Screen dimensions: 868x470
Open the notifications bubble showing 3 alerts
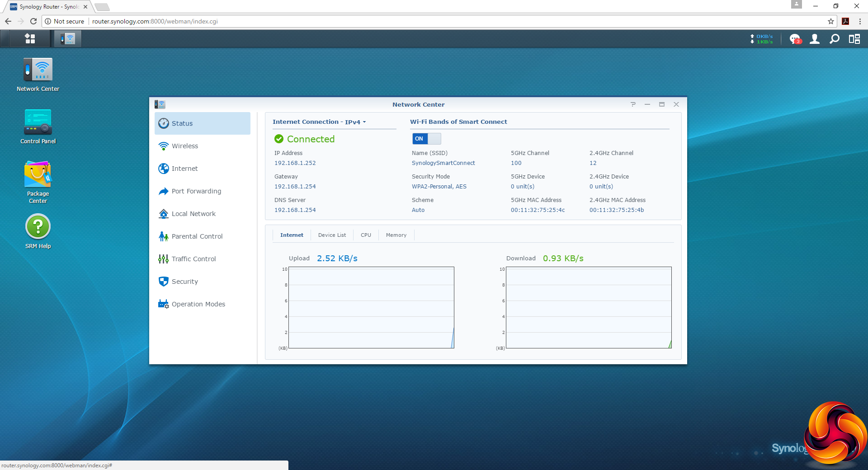click(x=794, y=39)
